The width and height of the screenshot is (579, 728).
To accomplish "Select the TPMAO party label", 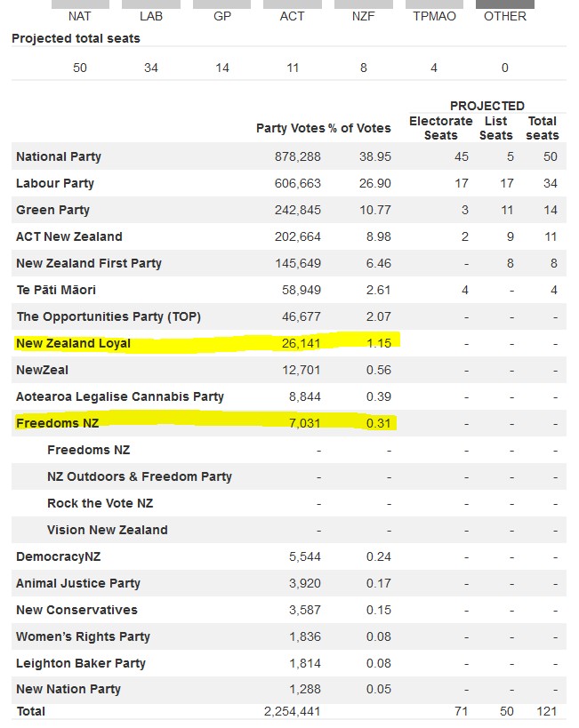I will (434, 16).
